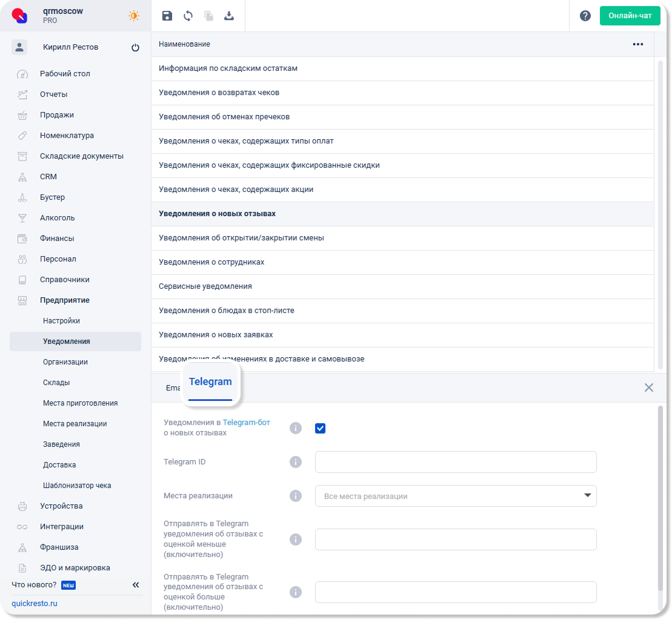Select Уведомления о возвратах чеков row
This screenshot has height=620, width=672.
pos(219,93)
